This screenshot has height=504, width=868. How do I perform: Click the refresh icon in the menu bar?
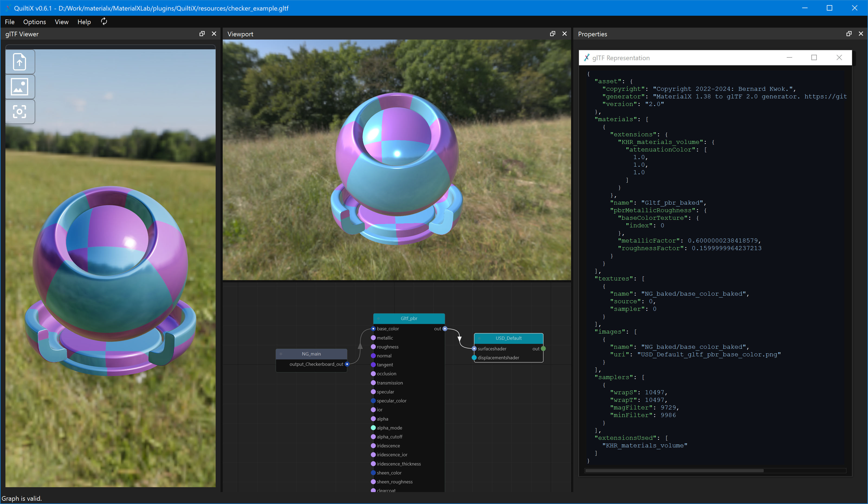tap(104, 22)
